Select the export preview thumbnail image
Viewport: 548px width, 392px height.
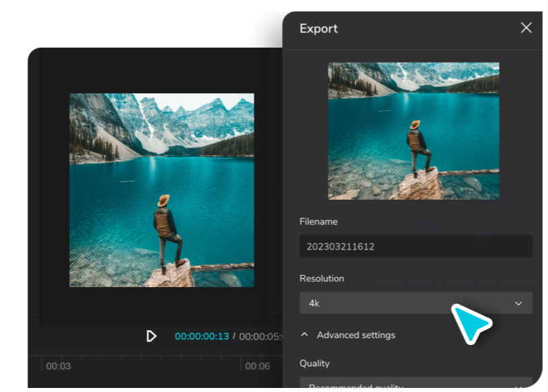coord(413,131)
